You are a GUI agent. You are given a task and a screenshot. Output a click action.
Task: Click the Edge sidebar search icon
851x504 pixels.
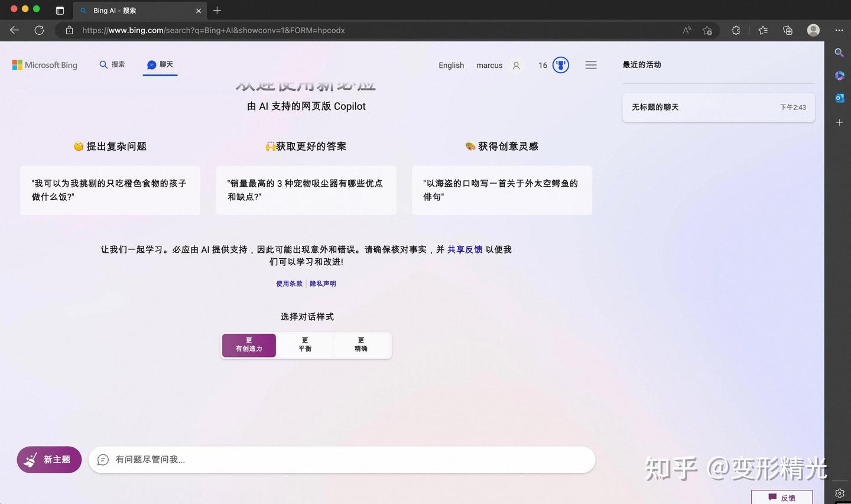pos(839,53)
